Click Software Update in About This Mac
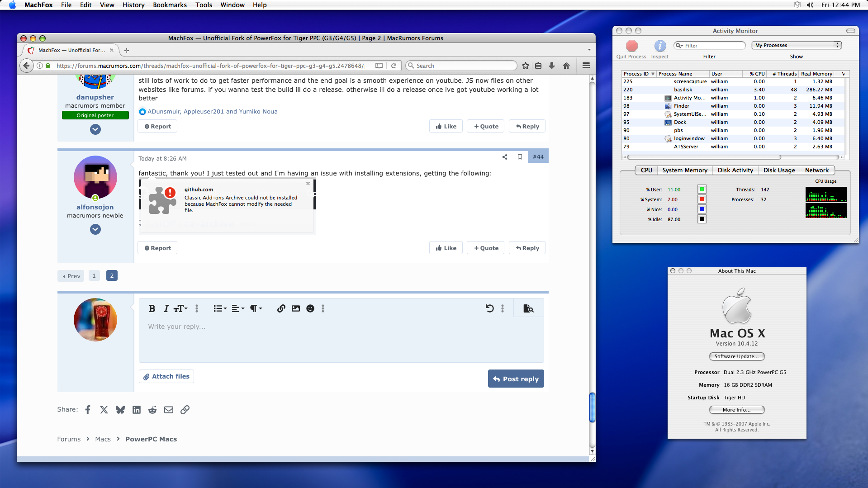Image resolution: width=868 pixels, height=488 pixels. 737,356
